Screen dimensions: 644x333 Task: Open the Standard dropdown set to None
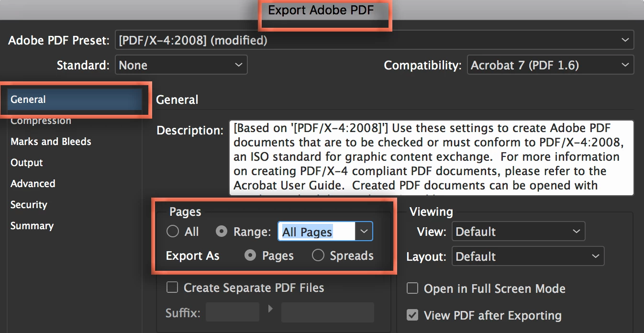coord(181,65)
